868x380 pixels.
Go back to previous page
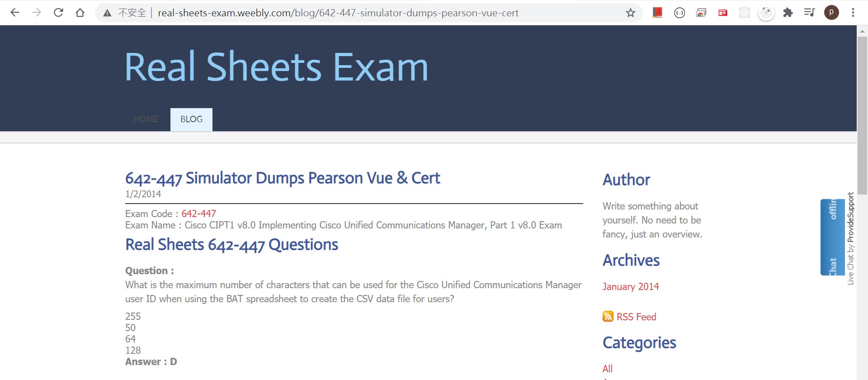tap(15, 13)
